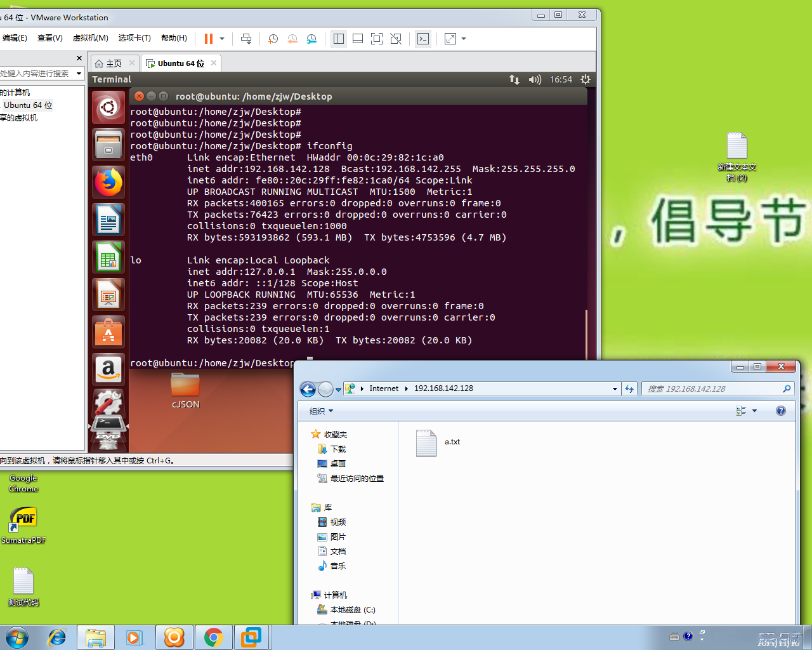The height and width of the screenshot is (650, 812).
Task: Toggle the VMware thumbnail bar
Action: point(358,39)
